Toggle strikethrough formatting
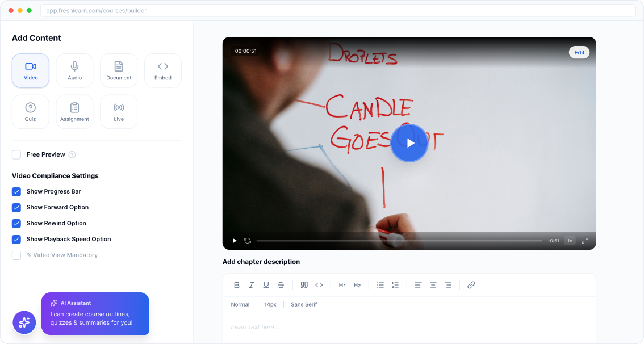Image resolution: width=644 pixels, height=344 pixels. point(281,285)
